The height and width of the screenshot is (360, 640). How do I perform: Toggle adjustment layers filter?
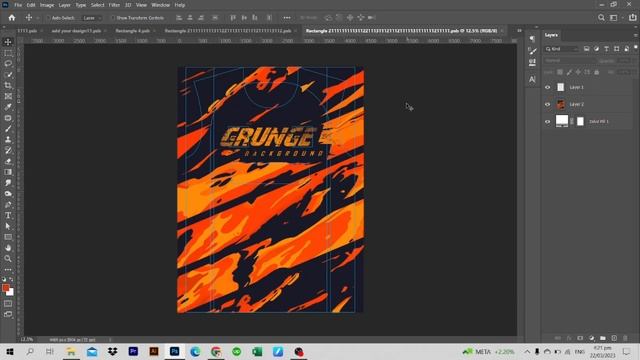pos(596,49)
